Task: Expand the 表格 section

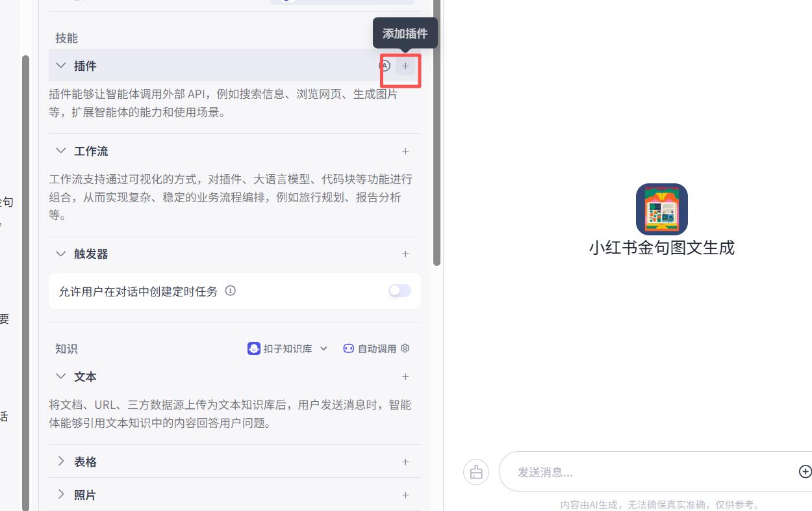Action: [61, 462]
